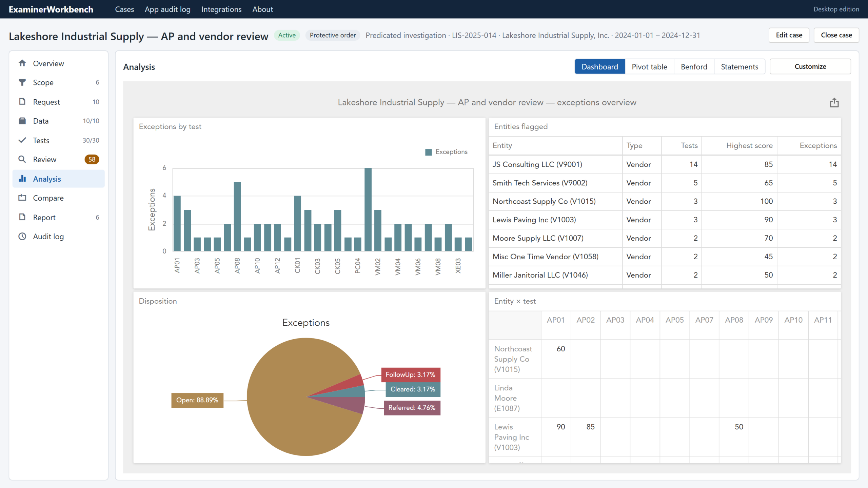Click the Review badge showing 58
This screenshot has width=868, height=488.
pos(92,159)
